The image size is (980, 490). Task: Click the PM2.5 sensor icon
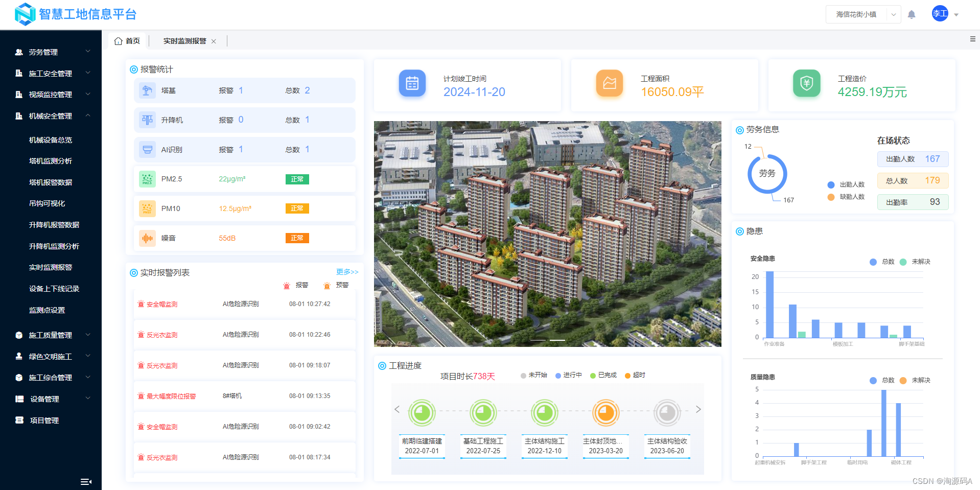click(x=147, y=179)
